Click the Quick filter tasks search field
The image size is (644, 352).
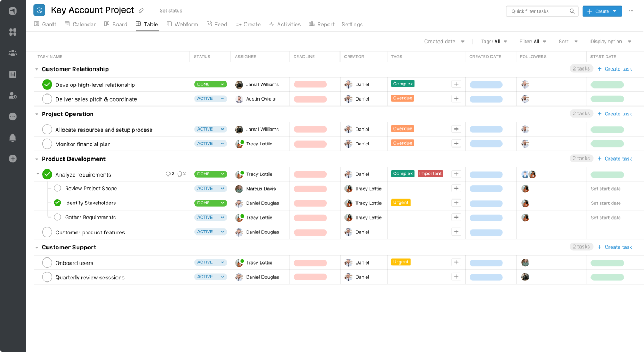tap(542, 11)
